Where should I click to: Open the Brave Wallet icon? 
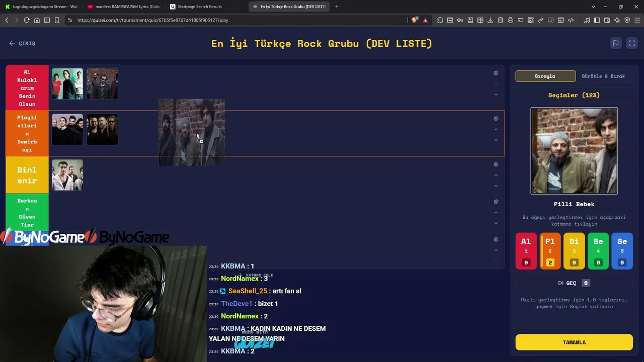(607, 20)
